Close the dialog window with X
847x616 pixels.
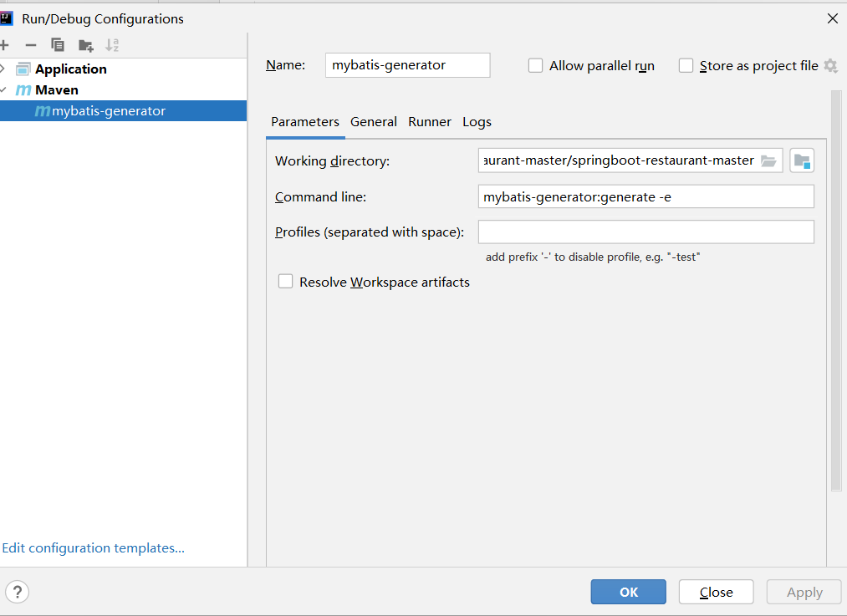click(833, 18)
